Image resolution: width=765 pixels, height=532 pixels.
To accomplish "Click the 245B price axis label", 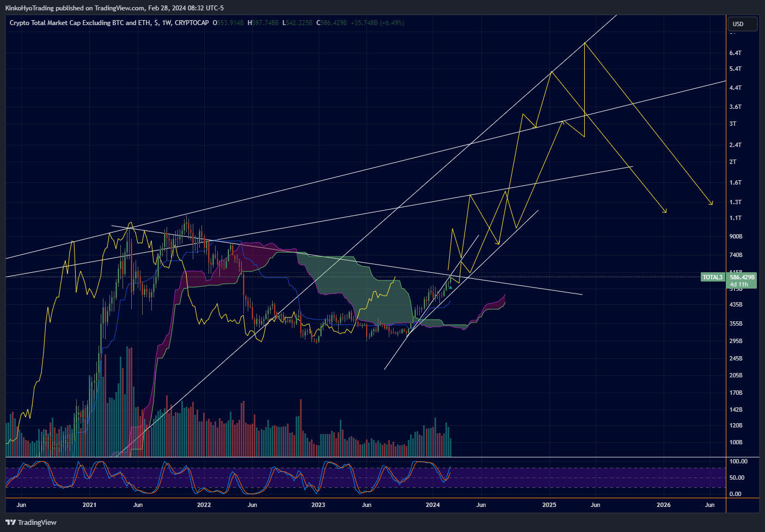I will coord(736,358).
